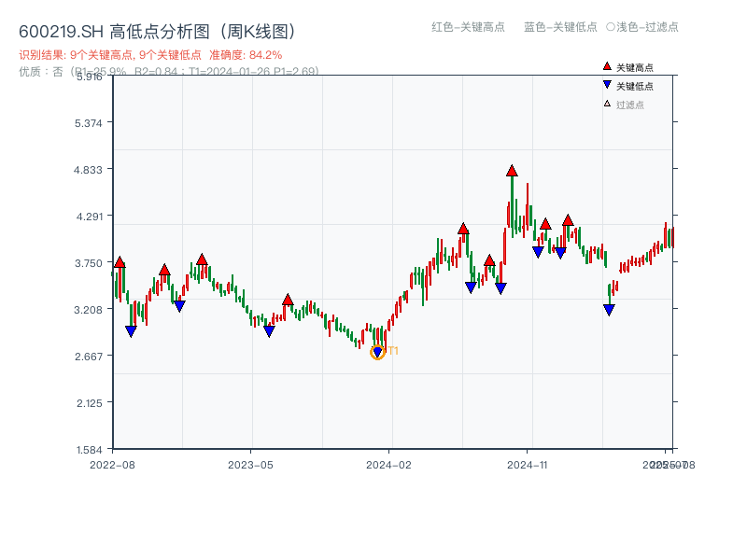Click the 2.125 y-axis label
Screen dimensions: 747x560
(x=89, y=403)
